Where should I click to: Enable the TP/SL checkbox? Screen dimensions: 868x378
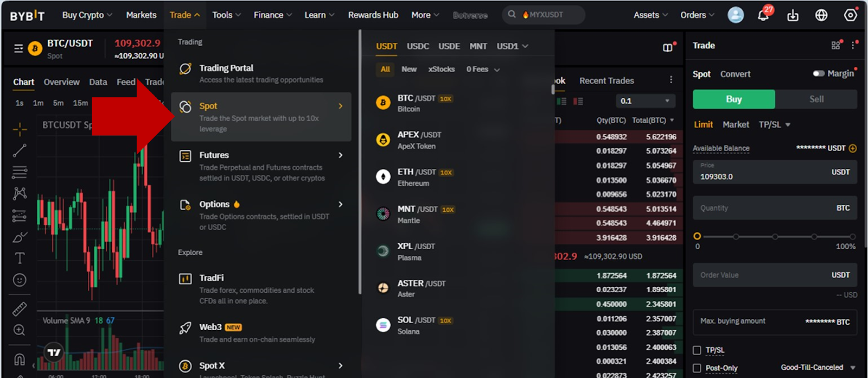click(697, 350)
